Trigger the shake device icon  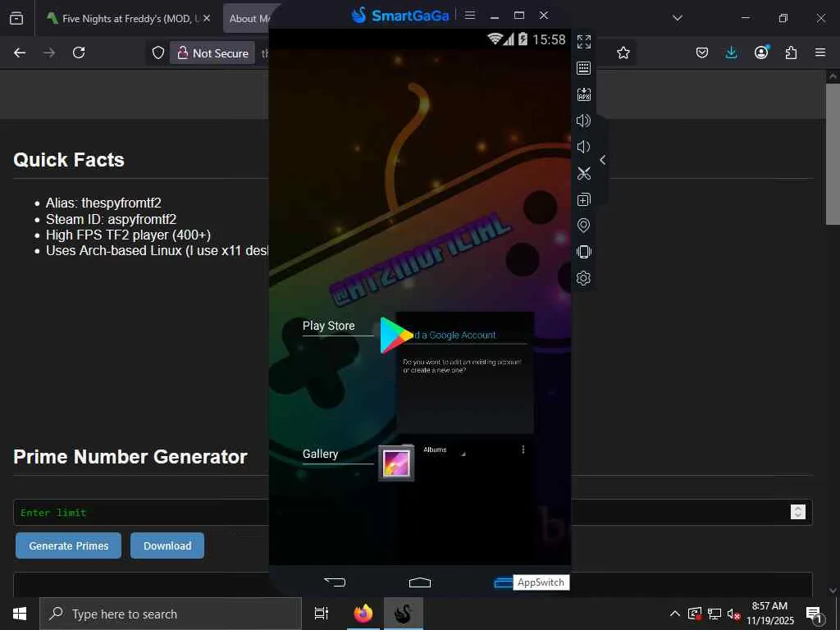pos(583,252)
